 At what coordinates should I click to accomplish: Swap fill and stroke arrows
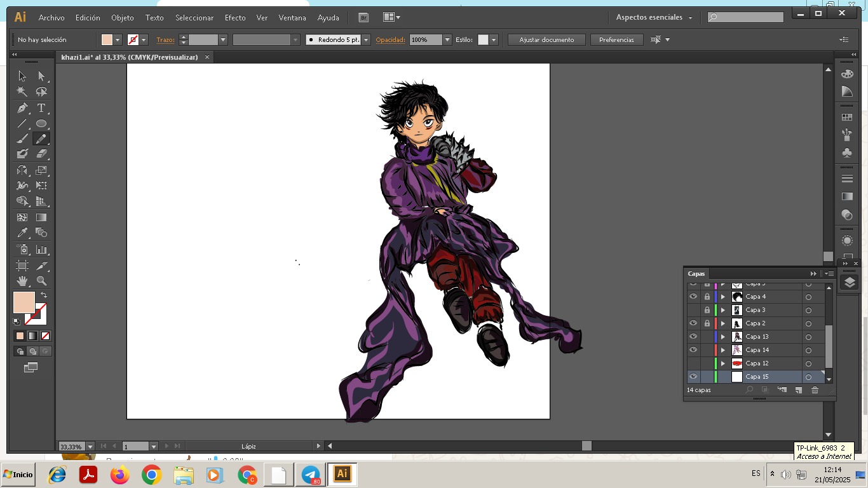(x=44, y=295)
